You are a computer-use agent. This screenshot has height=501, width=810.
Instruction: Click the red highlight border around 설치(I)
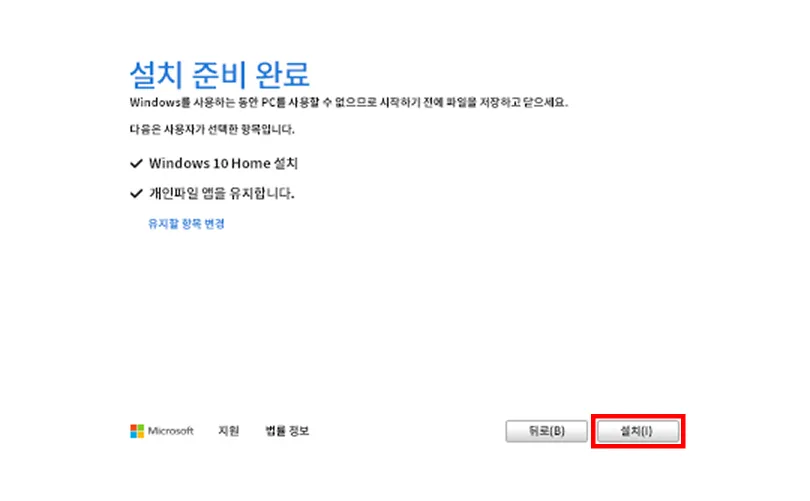637,415
